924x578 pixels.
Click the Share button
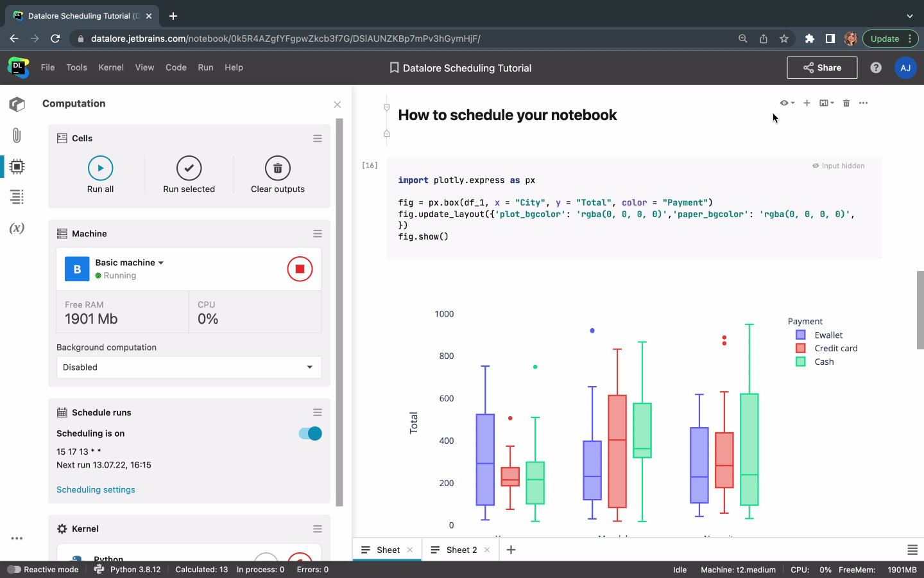point(821,67)
